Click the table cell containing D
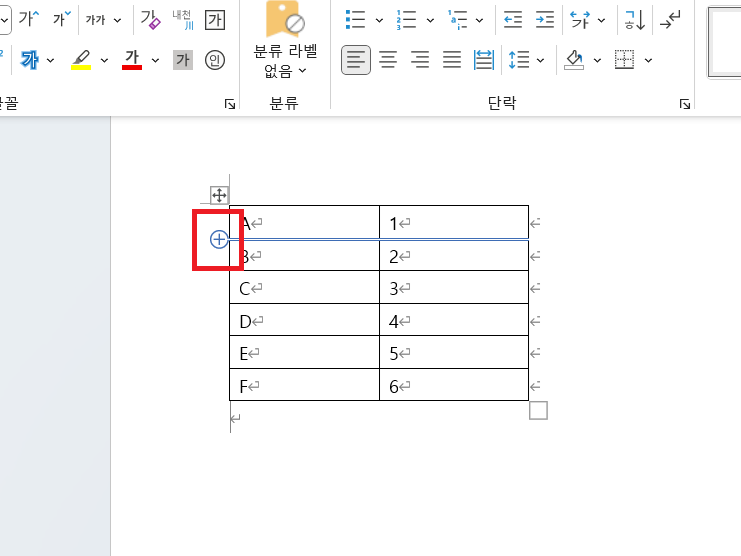Image resolution: width=741 pixels, height=556 pixels. 304,320
